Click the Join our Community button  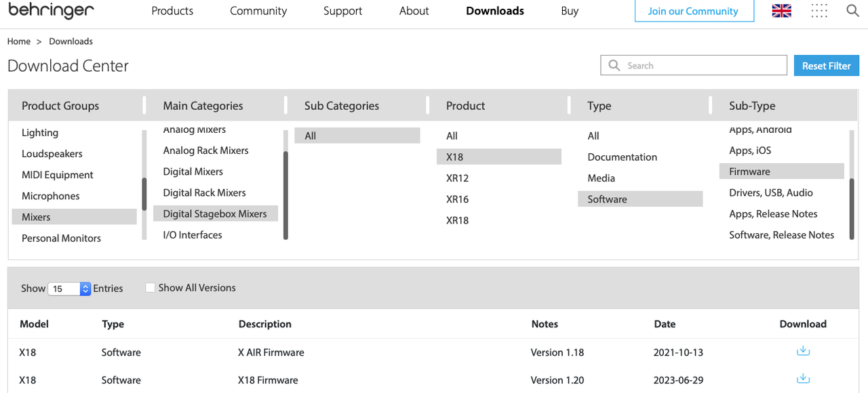point(693,11)
